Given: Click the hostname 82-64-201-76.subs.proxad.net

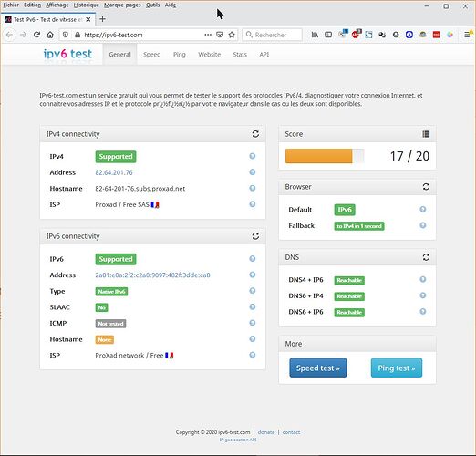Looking at the screenshot, I should tap(140, 189).
